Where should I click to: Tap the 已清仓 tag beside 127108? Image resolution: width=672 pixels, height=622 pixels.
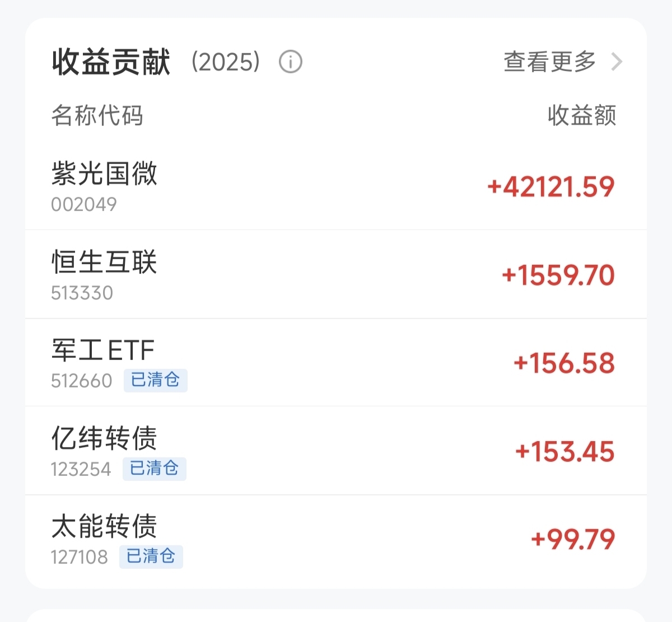(x=151, y=556)
